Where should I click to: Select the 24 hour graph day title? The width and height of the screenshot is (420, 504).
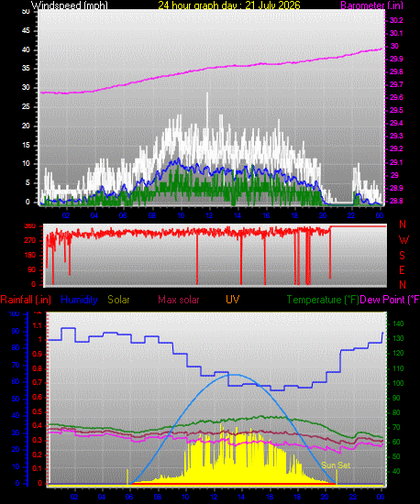(229, 5)
